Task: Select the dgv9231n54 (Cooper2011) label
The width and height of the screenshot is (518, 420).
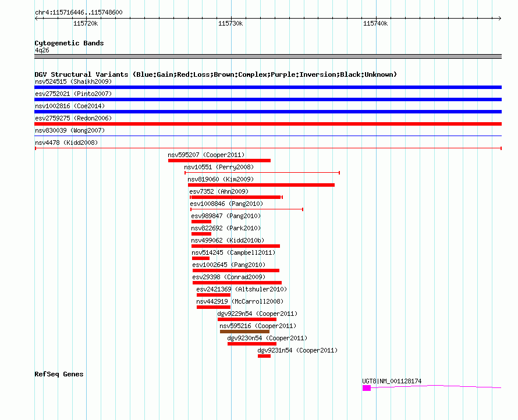Action: [x=297, y=350]
